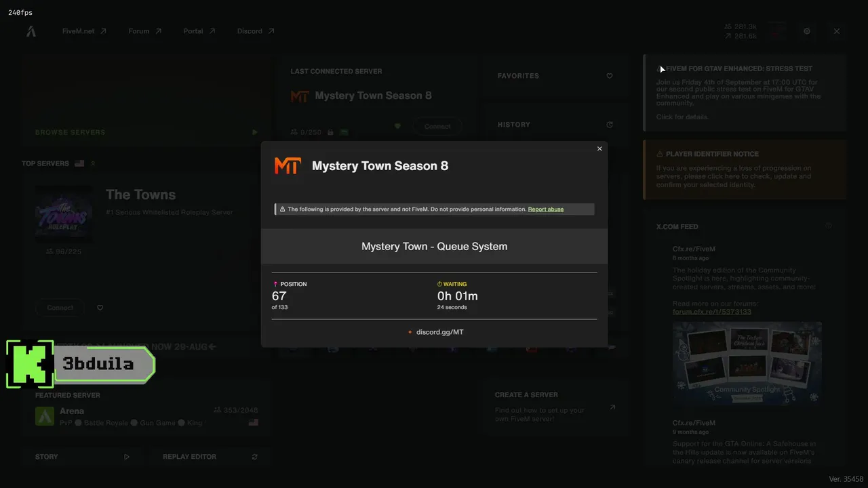Click the warning icon on Player Identifier Notice

[660, 154]
